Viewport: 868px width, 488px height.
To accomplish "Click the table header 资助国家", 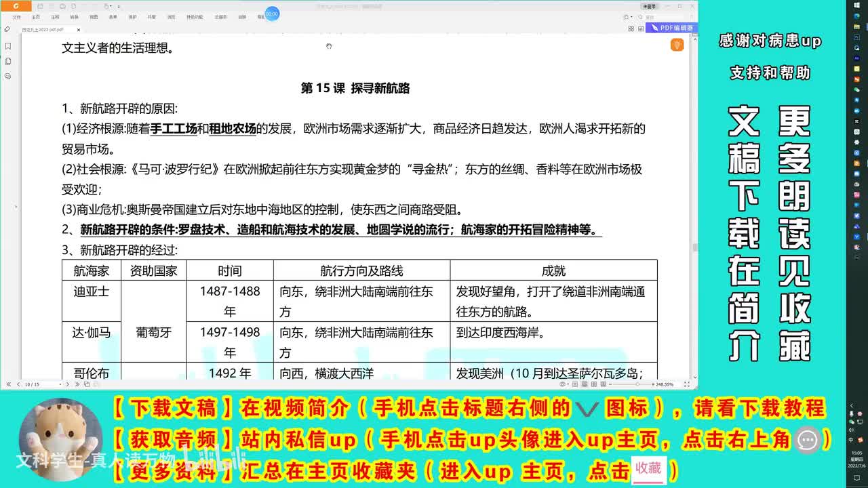I will coord(154,270).
